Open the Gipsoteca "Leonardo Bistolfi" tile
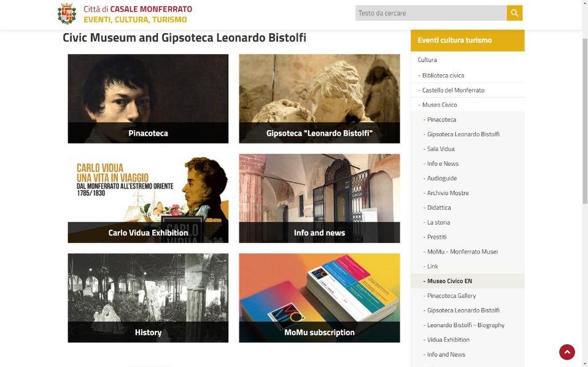Viewport: 588px width, 367px height. coord(319,99)
